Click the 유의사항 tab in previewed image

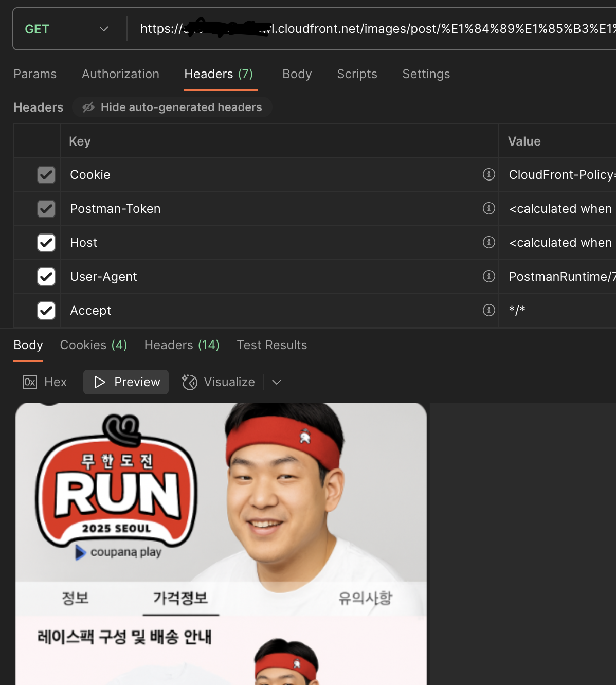[x=365, y=598]
